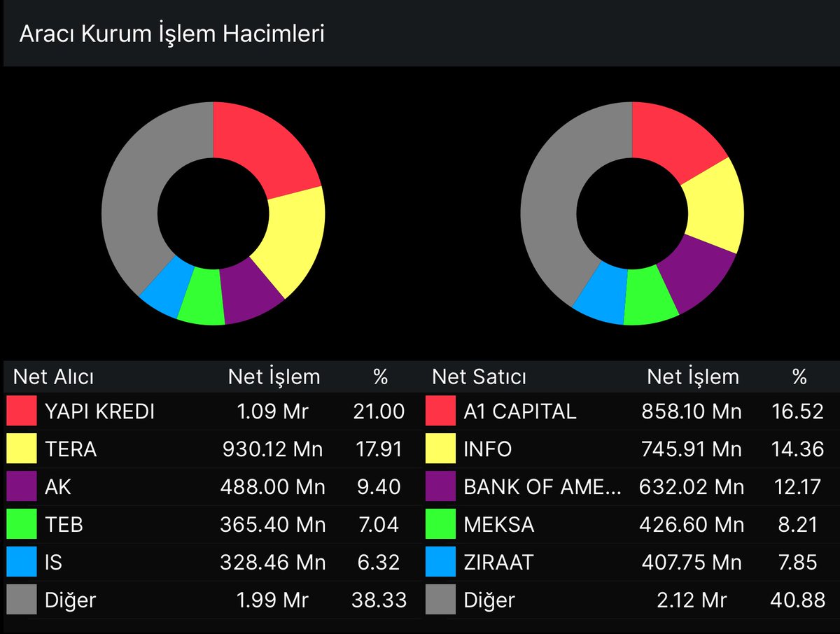Select the BANK OF AME... seller name

542,487
